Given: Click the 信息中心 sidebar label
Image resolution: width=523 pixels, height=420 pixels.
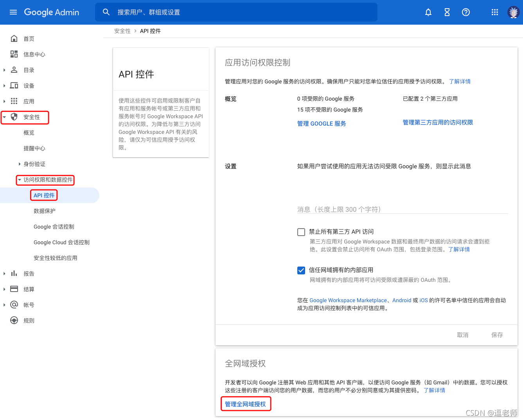Looking at the screenshot, I should 34,54.
